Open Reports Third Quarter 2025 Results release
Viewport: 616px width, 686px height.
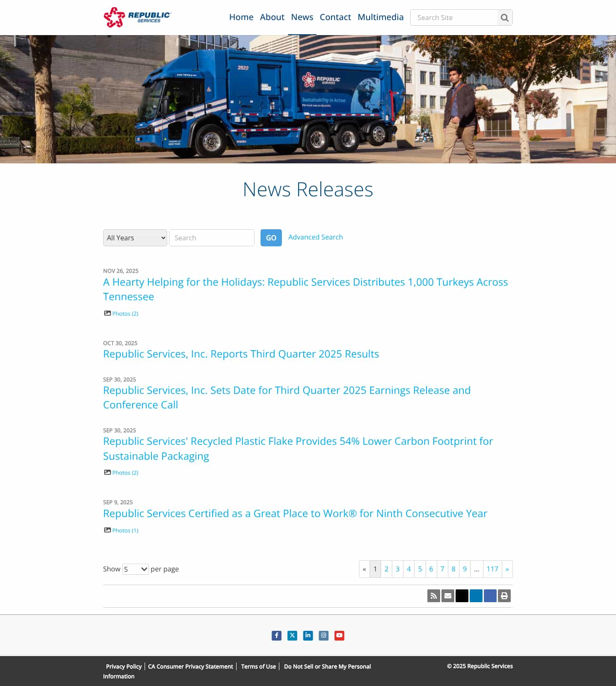tap(241, 354)
